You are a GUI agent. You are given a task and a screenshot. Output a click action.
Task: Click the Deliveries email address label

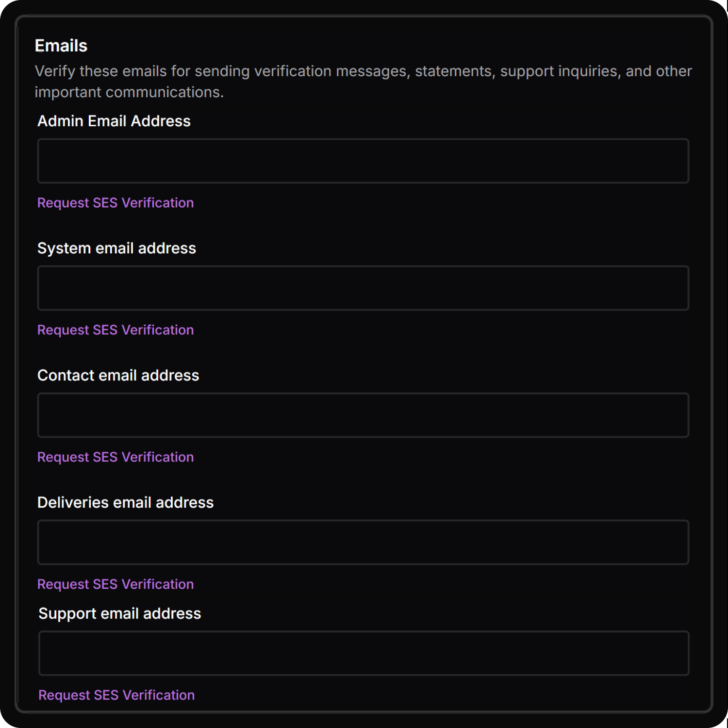pos(126,502)
